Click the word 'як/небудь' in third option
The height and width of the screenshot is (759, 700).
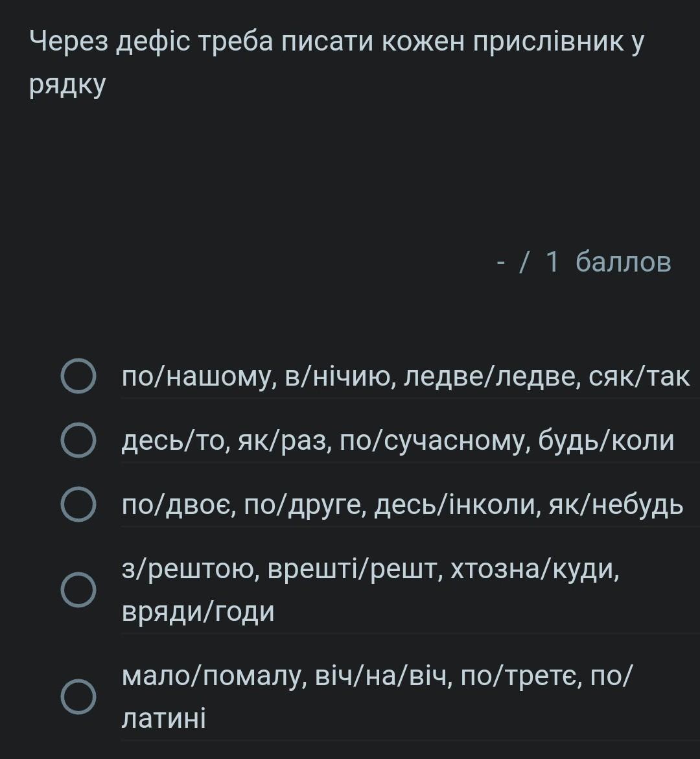pyautogui.click(x=616, y=505)
